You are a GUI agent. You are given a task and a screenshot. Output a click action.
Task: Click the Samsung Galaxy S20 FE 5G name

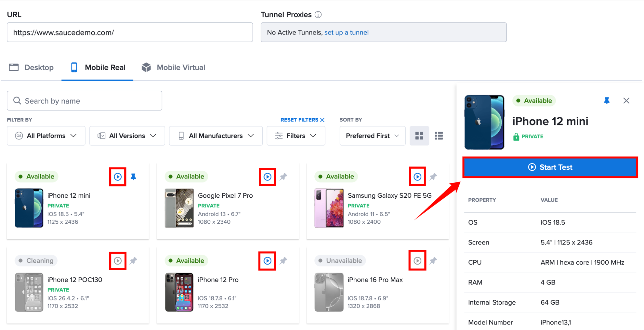click(x=389, y=195)
